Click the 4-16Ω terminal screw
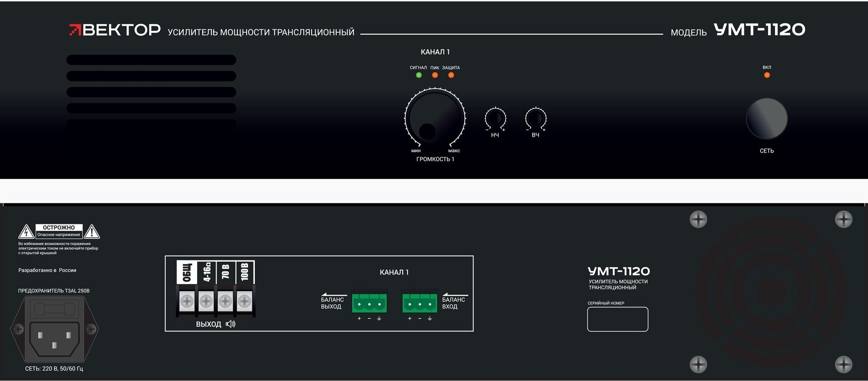 pyautogui.click(x=206, y=301)
